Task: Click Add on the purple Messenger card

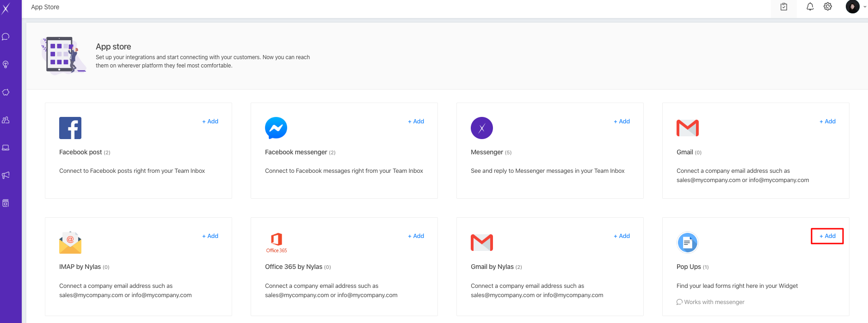Action: coord(622,122)
